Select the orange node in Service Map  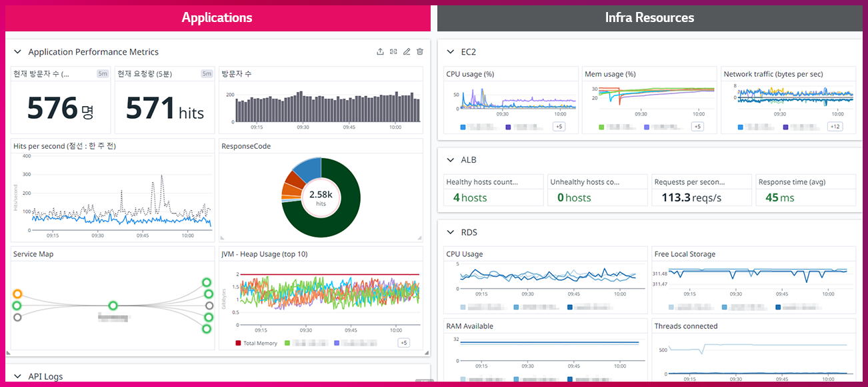click(18, 294)
